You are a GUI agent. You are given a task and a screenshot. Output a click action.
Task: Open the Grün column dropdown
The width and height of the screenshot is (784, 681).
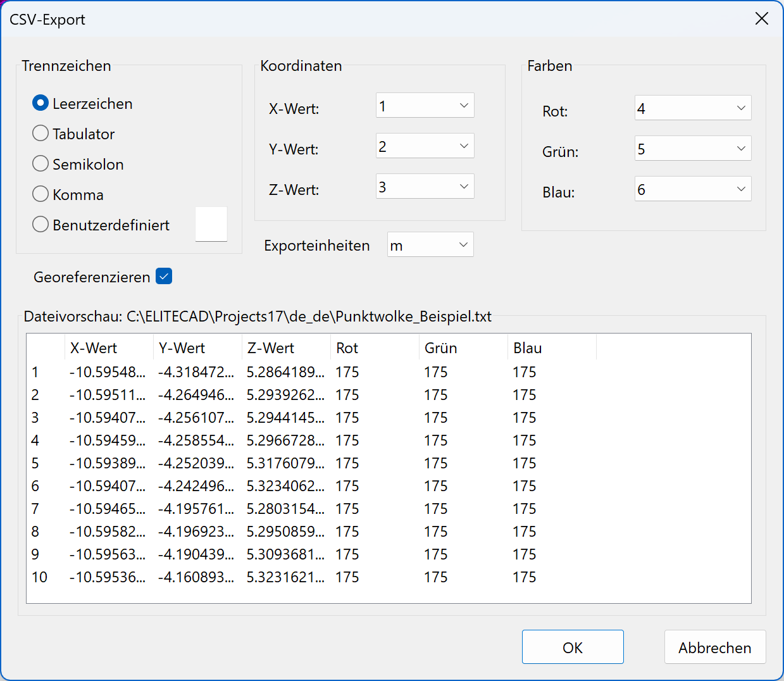(x=693, y=149)
